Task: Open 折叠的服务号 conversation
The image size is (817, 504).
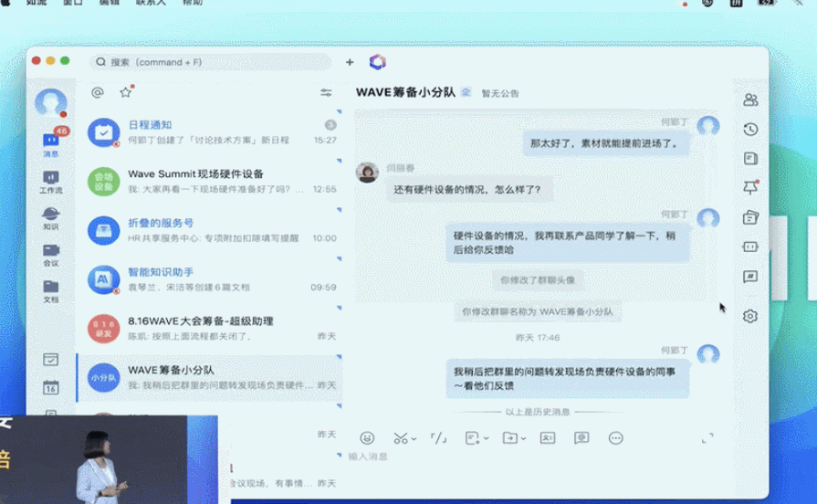Action: 210,230
